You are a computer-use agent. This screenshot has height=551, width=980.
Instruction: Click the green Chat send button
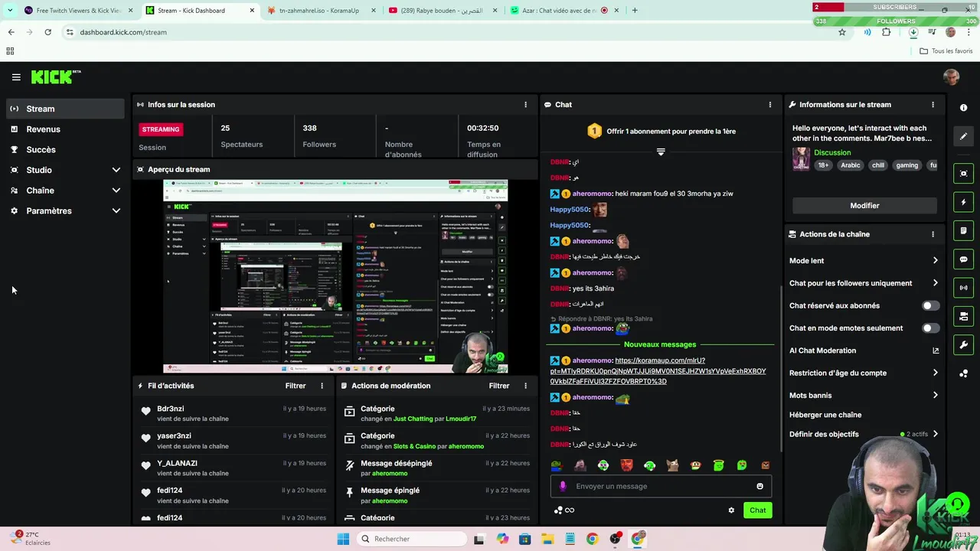(757, 510)
